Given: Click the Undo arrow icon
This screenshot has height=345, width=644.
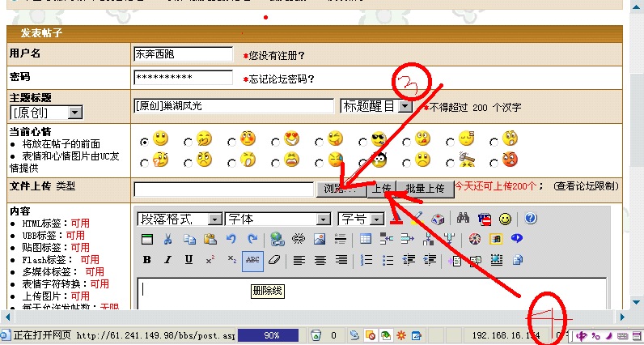Looking at the screenshot, I should click(231, 239).
